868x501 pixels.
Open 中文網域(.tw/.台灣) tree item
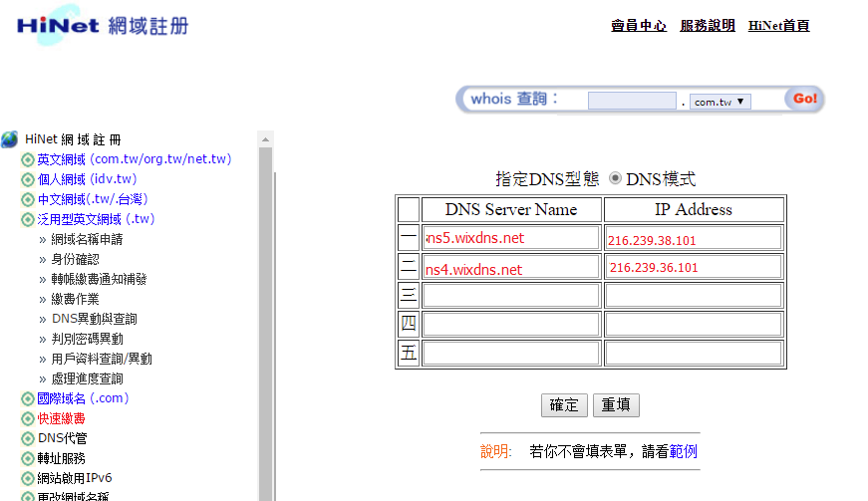click(x=93, y=199)
